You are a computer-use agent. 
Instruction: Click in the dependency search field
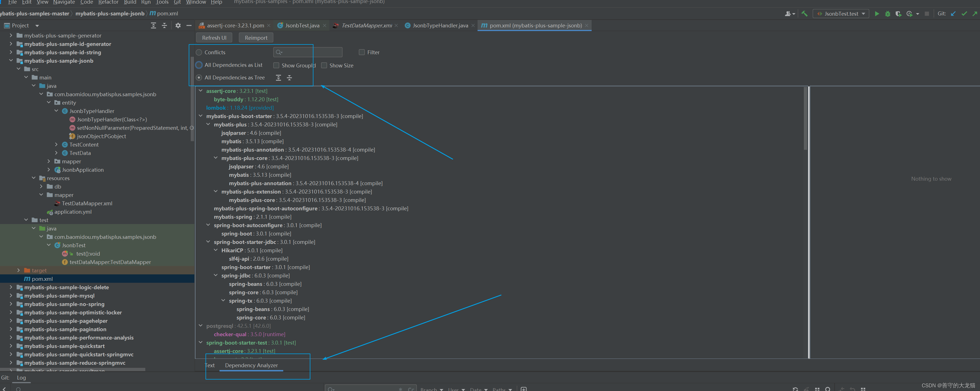click(x=307, y=52)
